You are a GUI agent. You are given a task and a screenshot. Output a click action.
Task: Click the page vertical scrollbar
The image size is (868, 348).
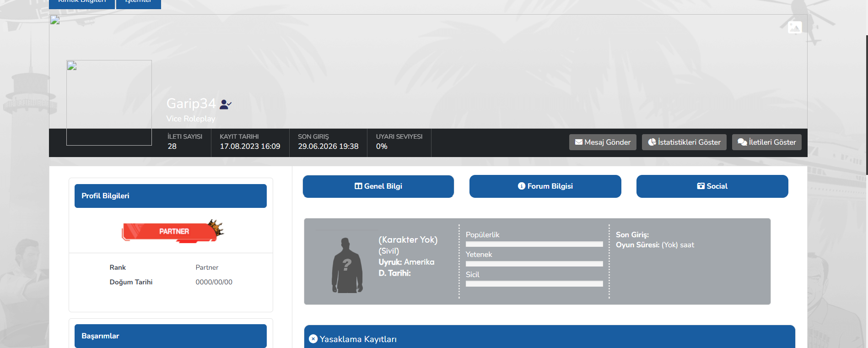[867, 105]
